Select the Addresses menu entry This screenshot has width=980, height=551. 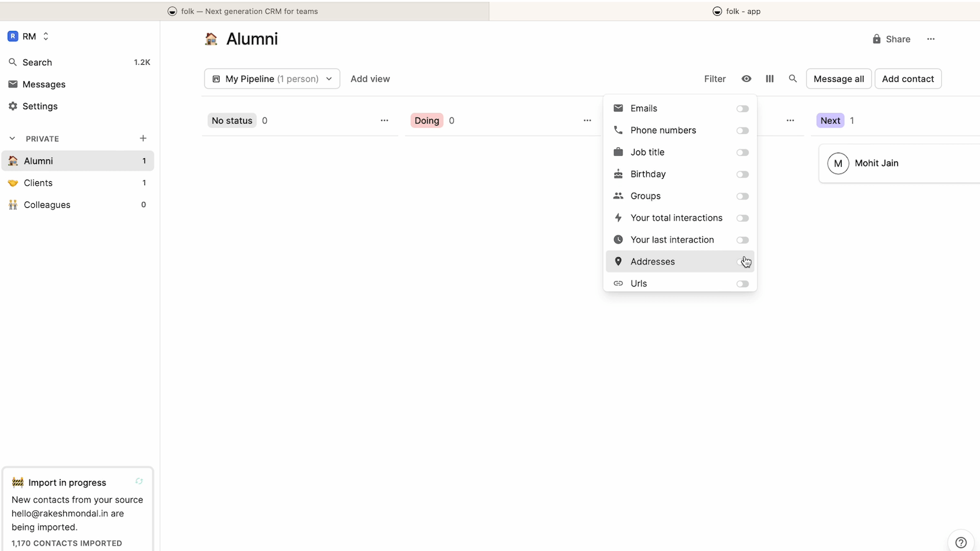(653, 262)
